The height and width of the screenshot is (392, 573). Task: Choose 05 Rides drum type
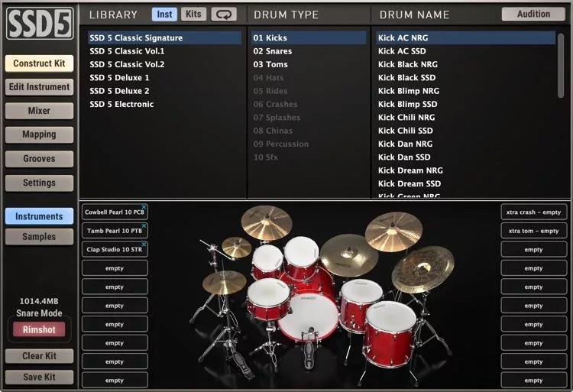pos(309,91)
